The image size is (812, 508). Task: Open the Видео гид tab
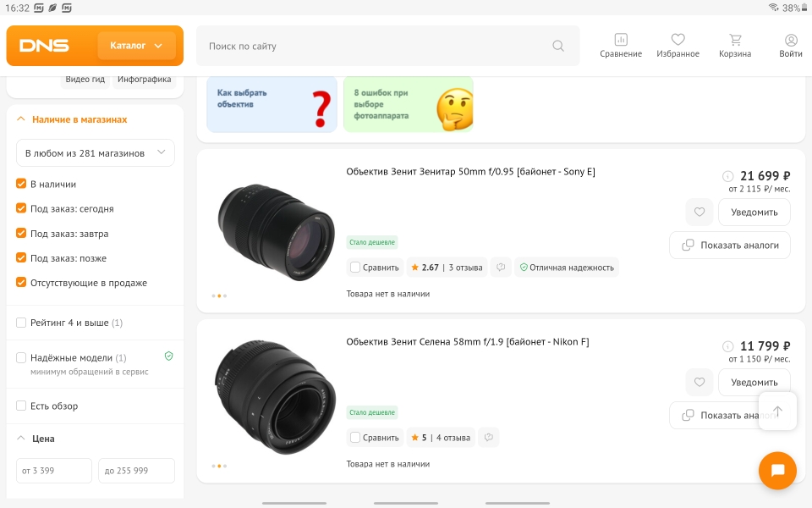(85, 80)
